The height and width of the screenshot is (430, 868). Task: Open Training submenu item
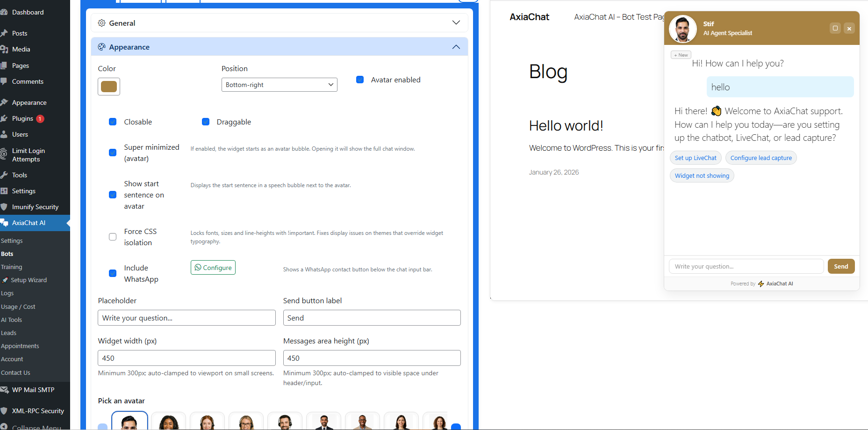tap(12, 267)
